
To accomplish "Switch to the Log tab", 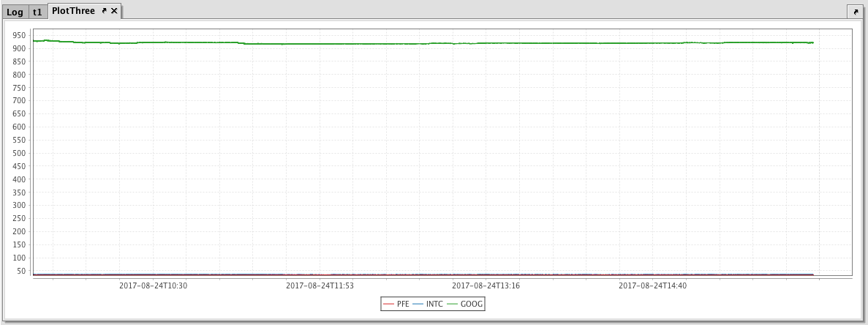I will coord(15,12).
